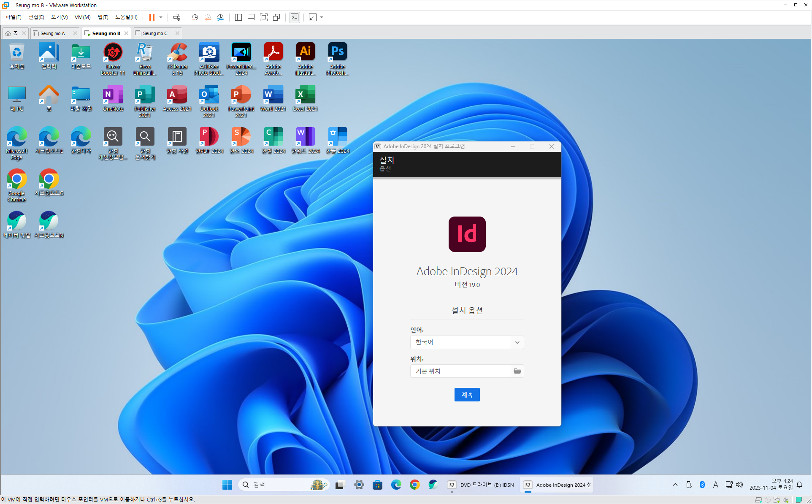The image size is (812, 504).
Task: Expand the language dropdown showing 한국어
Action: pyautogui.click(x=517, y=342)
